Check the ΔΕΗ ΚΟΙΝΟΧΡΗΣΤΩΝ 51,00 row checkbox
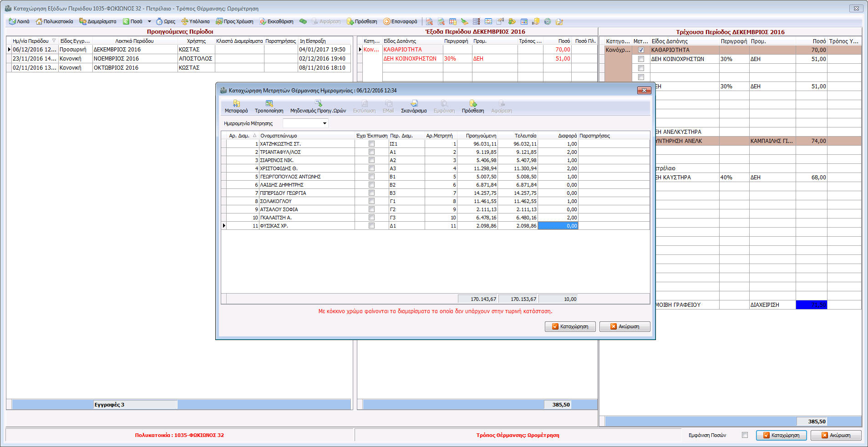This screenshot has height=447, width=868. (x=641, y=59)
